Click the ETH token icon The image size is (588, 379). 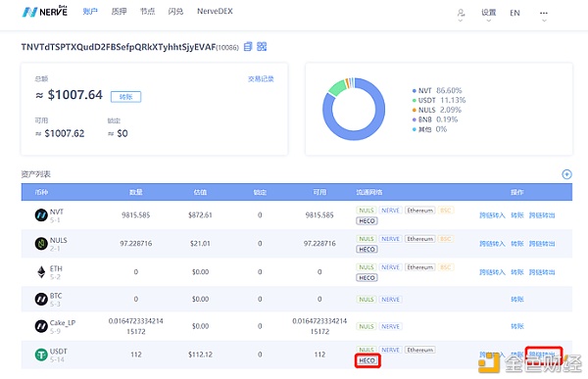[x=41, y=272]
